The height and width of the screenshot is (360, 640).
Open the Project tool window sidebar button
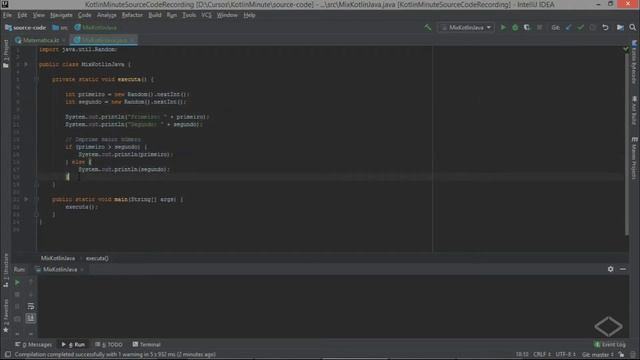click(6, 54)
